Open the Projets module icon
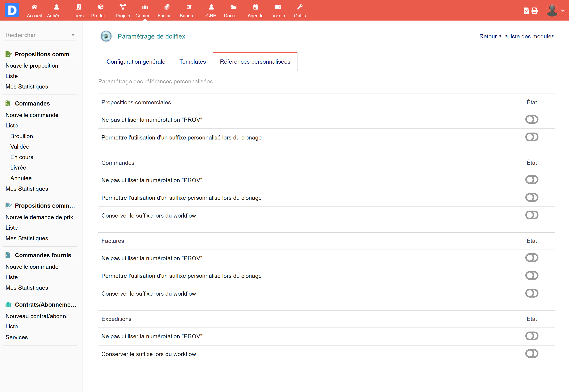This screenshot has height=392, width=569. 122,7
